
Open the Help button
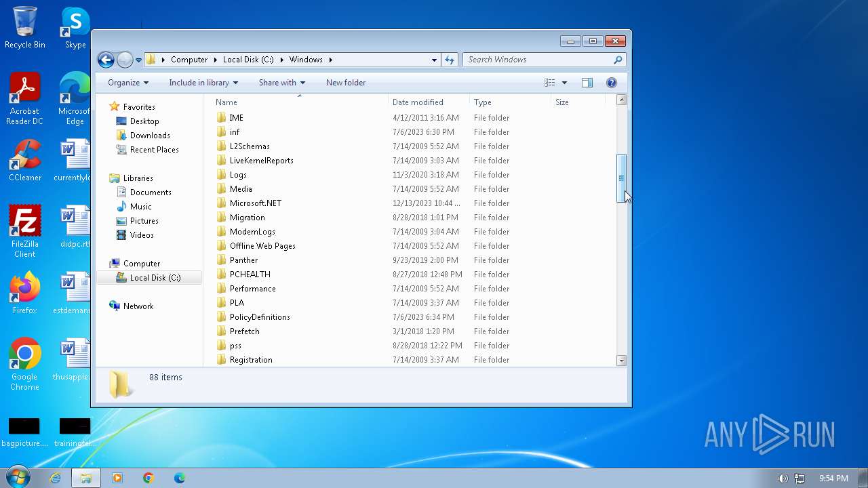612,83
